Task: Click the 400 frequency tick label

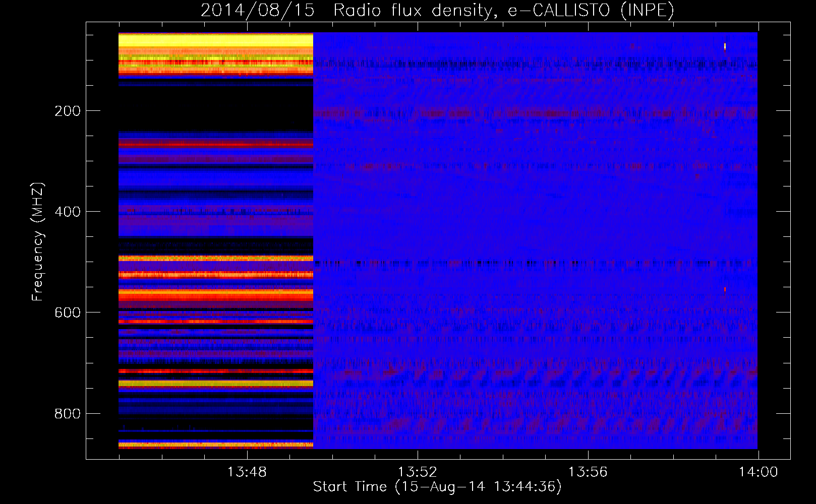Action: 68,212
